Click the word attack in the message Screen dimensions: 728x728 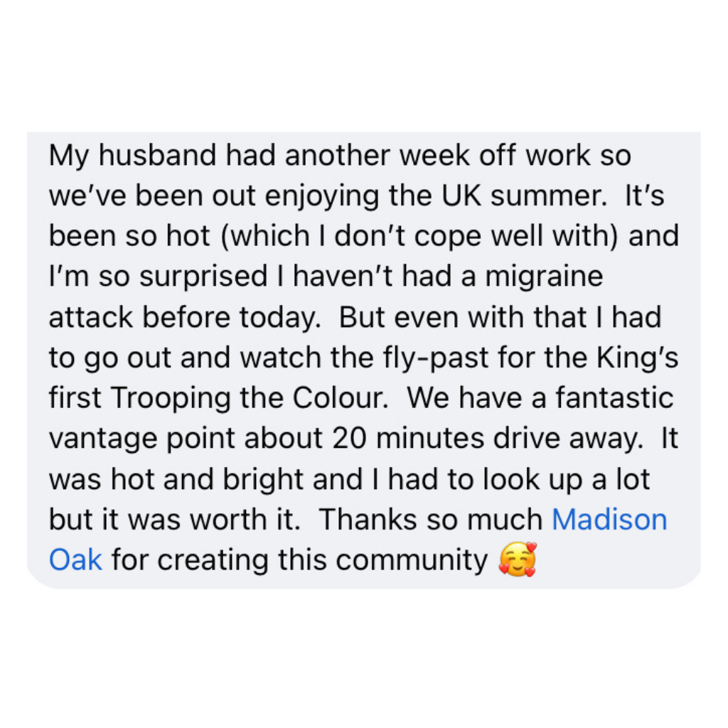(x=90, y=318)
